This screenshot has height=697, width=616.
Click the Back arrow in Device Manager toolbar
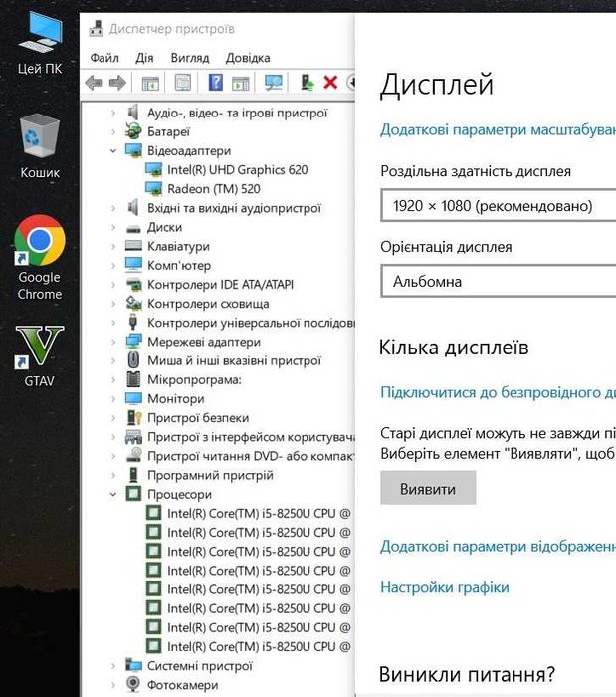pos(94,83)
